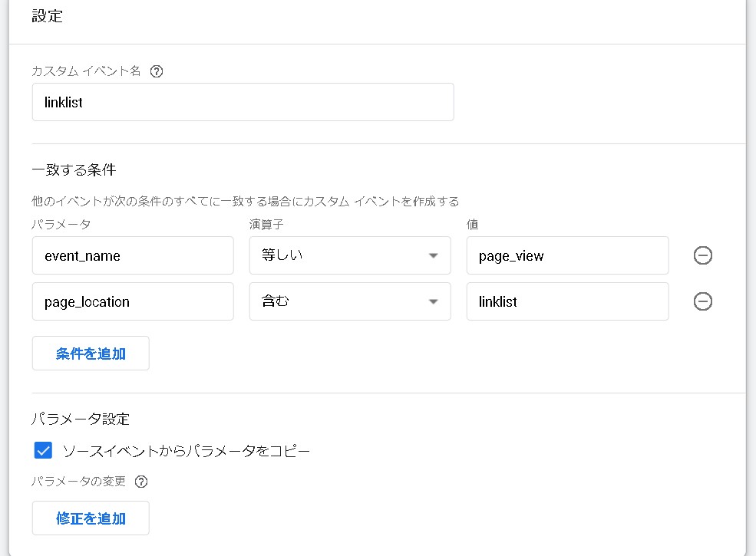The image size is (756, 556).
Task: Click the minus icon beside linklist value
Action: pos(703,301)
